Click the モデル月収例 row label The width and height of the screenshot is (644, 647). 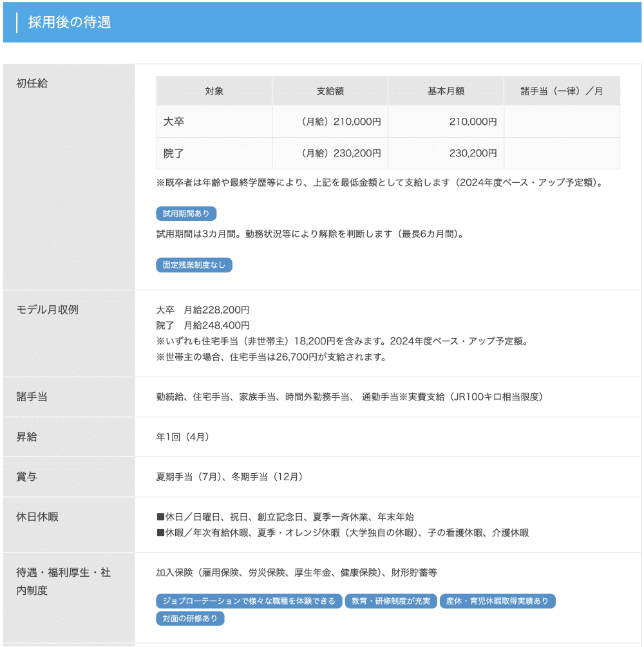click(47, 310)
